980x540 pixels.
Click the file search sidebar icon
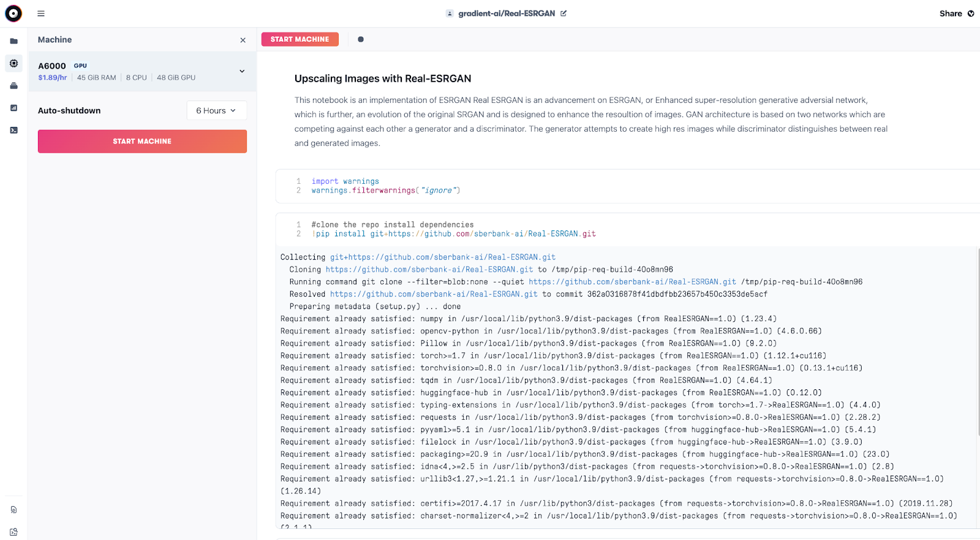pyautogui.click(x=13, y=510)
